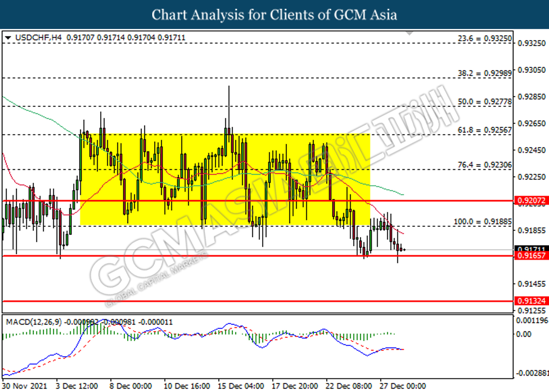Click the MACD 0.001196 scale value

[x=532, y=321]
